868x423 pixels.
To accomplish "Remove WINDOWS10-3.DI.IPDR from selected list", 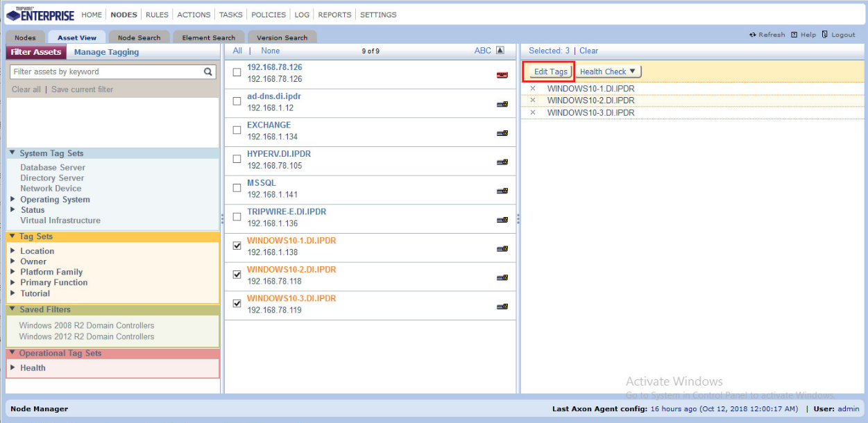I will point(533,112).
